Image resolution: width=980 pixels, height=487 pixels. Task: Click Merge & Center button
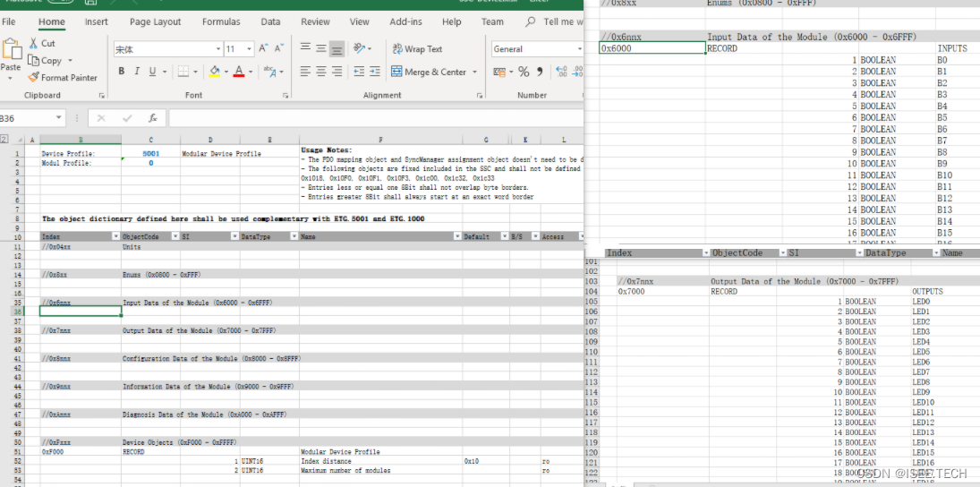click(x=429, y=72)
